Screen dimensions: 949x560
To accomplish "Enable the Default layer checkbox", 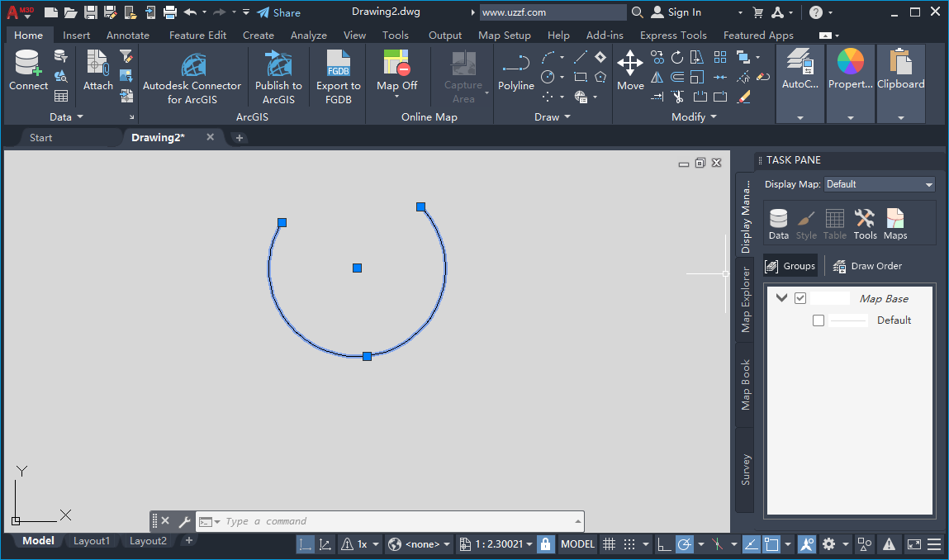I will pyautogui.click(x=818, y=320).
